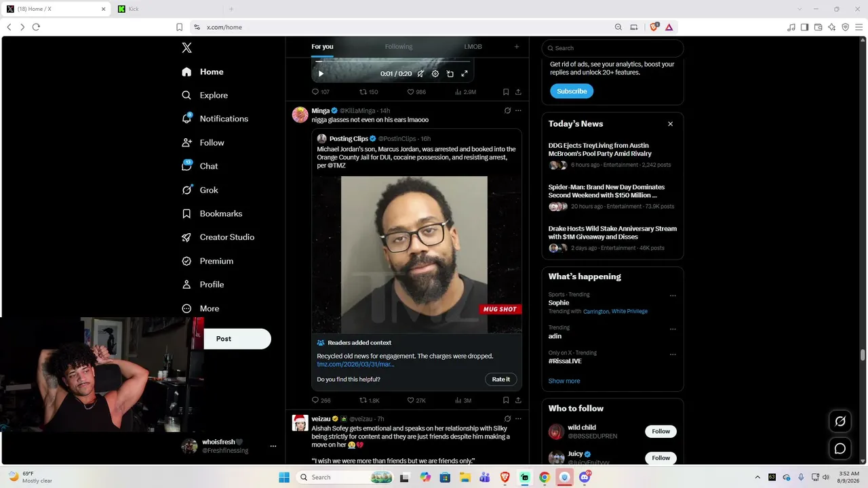Share the top video post
The width and height of the screenshot is (868, 488).
tap(518, 92)
